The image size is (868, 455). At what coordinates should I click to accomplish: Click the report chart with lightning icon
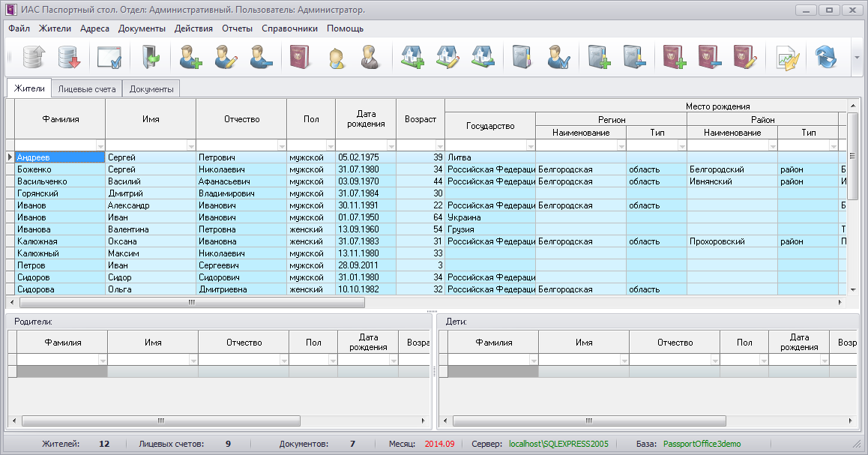(x=788, y=58)
